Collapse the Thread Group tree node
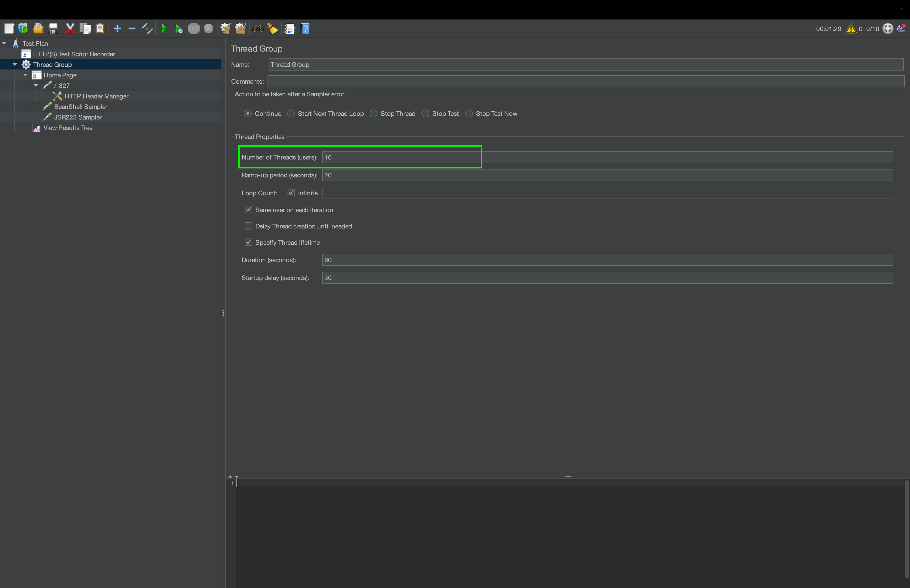The height and width of the screenshot is (588, 910). click(14, 64)
